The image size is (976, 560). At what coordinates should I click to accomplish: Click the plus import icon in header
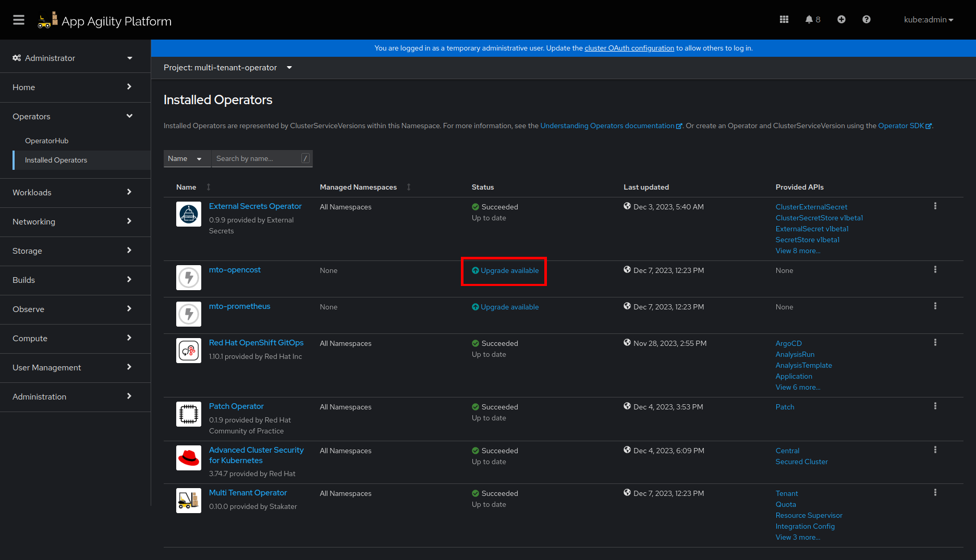841,19
